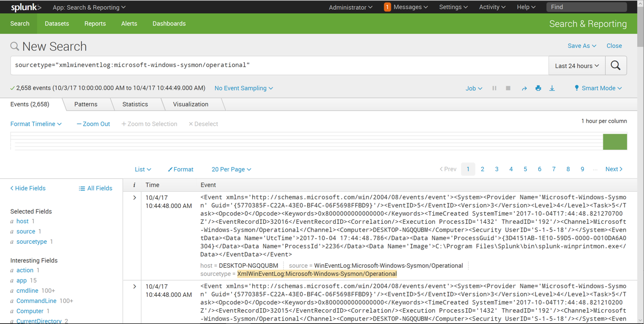
Task: Open Save As dropdown
Action: (582, 45)
